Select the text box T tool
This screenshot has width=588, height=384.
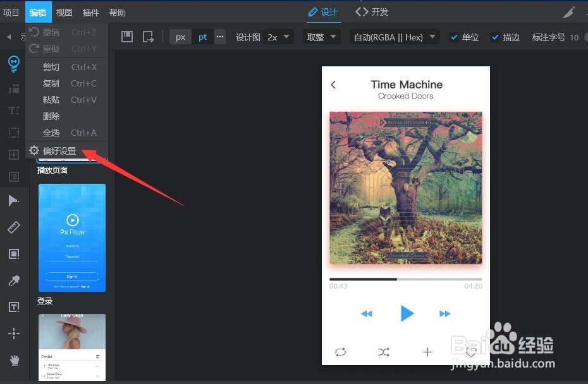pyautogui.click(x=14, y=307)
